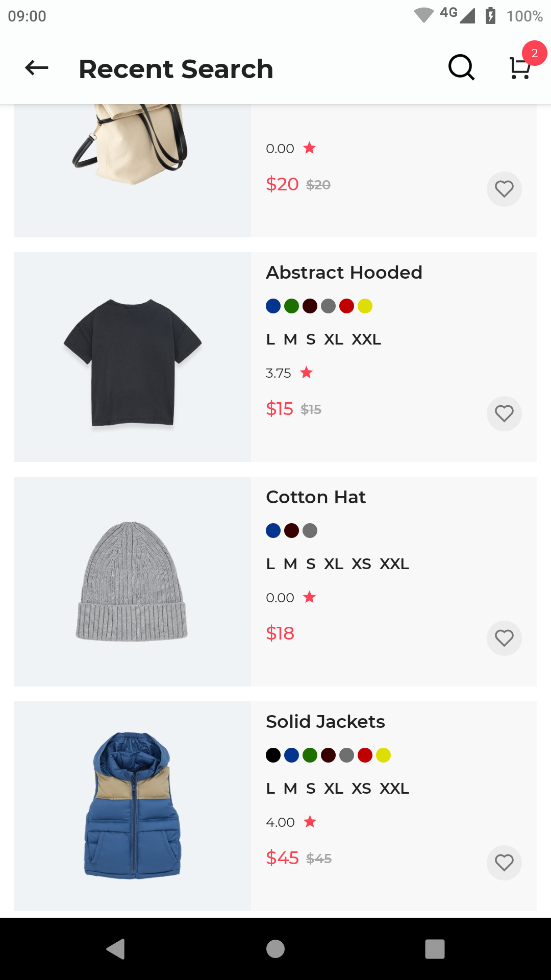Tap the gray Cotton Hat image
The height and width of the screenshot is (980, 551).
tap(132, 581)
